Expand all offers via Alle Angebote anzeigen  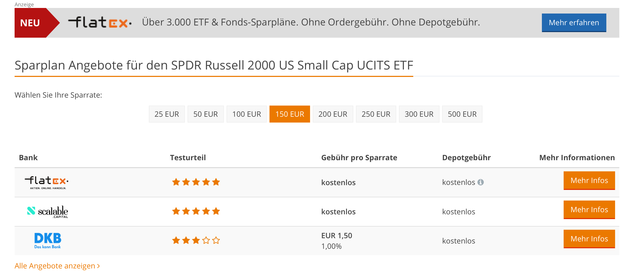(57, 266)
